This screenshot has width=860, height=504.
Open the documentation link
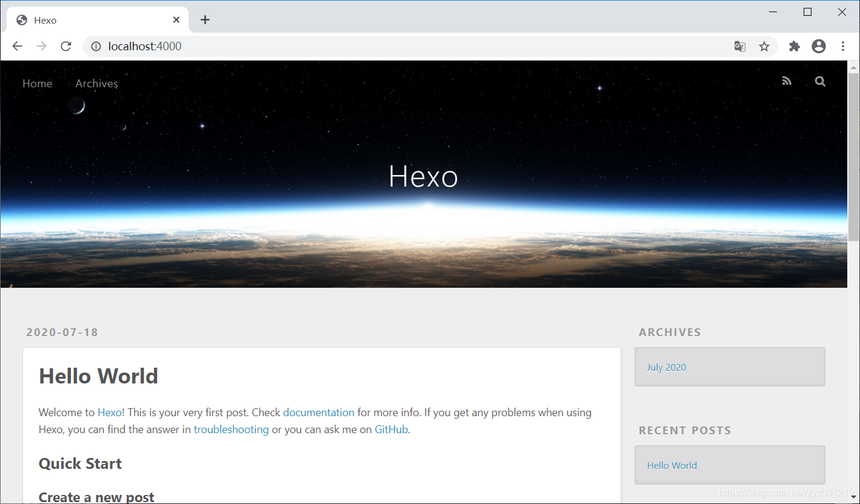coord(319,413)
